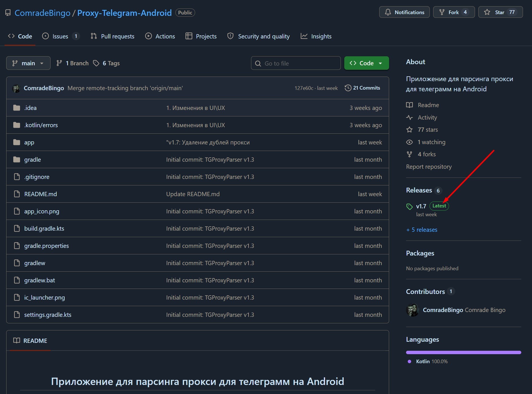532x394 pixels.
Task: Click the folder icon beside .idea
Action: pyautogui.click(x=17, y=108)
